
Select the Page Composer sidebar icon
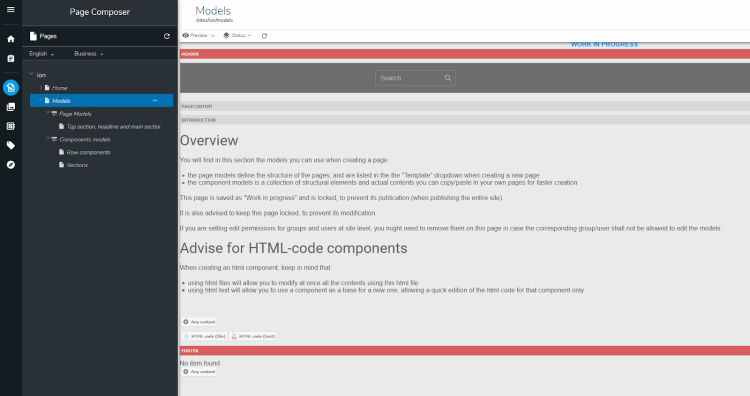(x=11, y=88)
